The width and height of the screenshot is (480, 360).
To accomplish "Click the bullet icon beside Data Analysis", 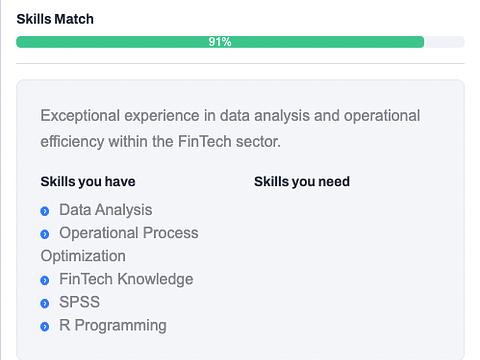I will click(x=45, y=211).
